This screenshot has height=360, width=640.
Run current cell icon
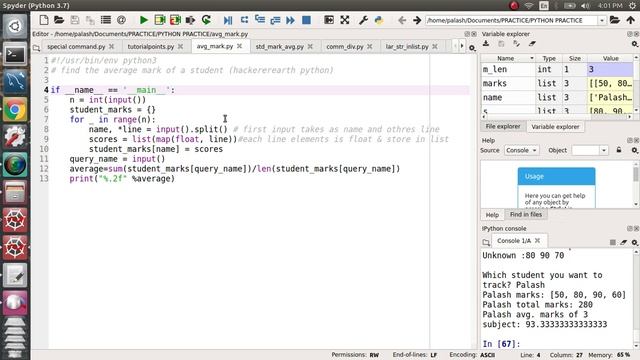tap(160, 20)
